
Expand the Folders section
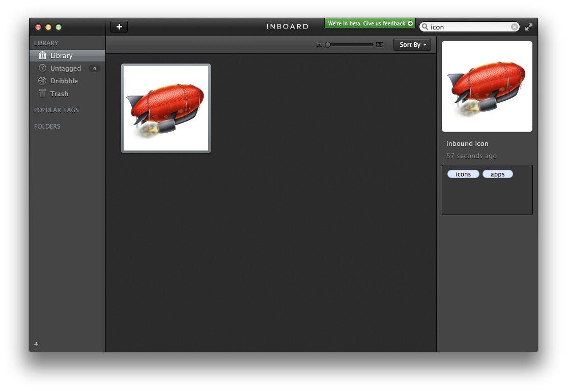[x=47, y=126]
